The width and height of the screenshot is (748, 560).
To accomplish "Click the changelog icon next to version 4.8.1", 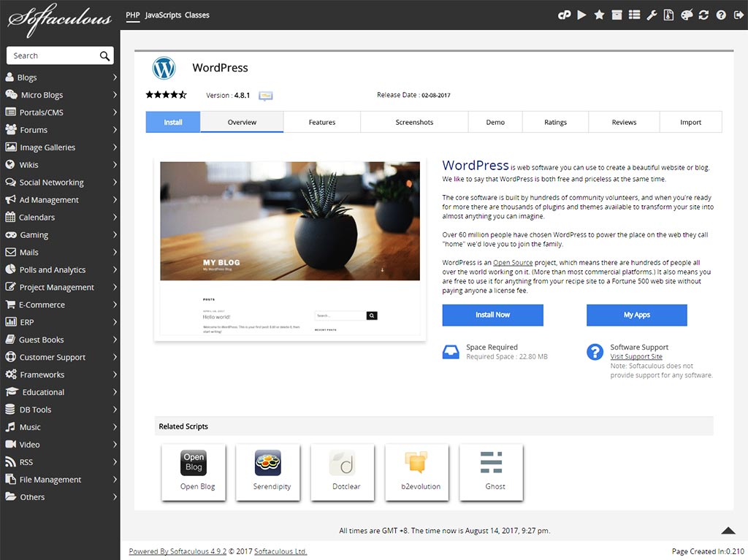I will pyautogui.click(x=266, y=96).
